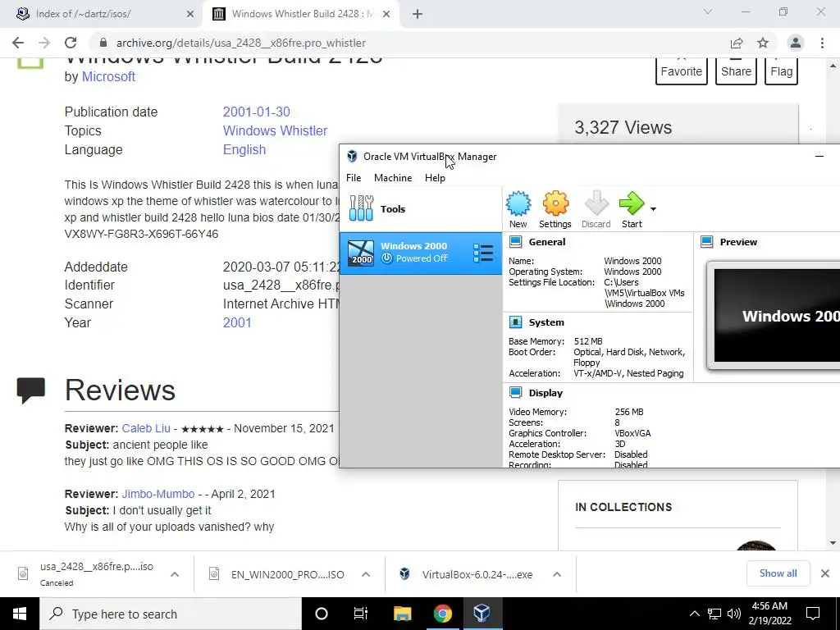Open the tab search chevron
Screen dimensions: 840x630
click(708, 11)
